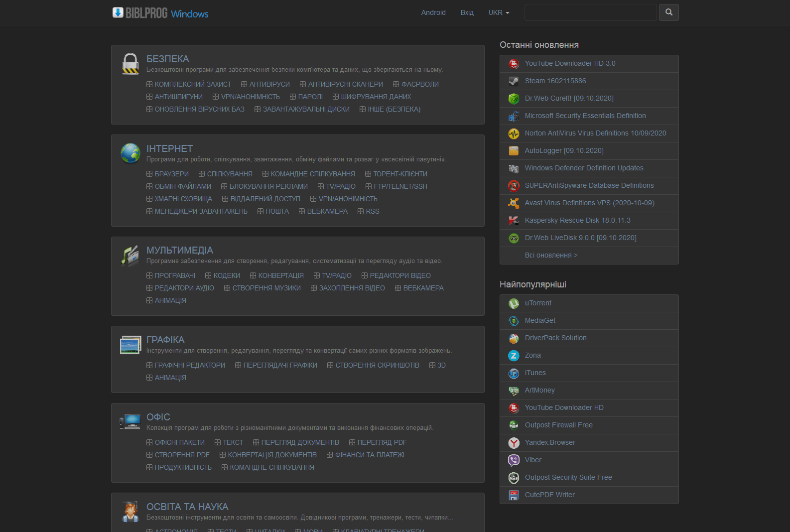Screen dimensions: 790x532
Task: Click the Zona icon
Action: click(x=514, y=356)
